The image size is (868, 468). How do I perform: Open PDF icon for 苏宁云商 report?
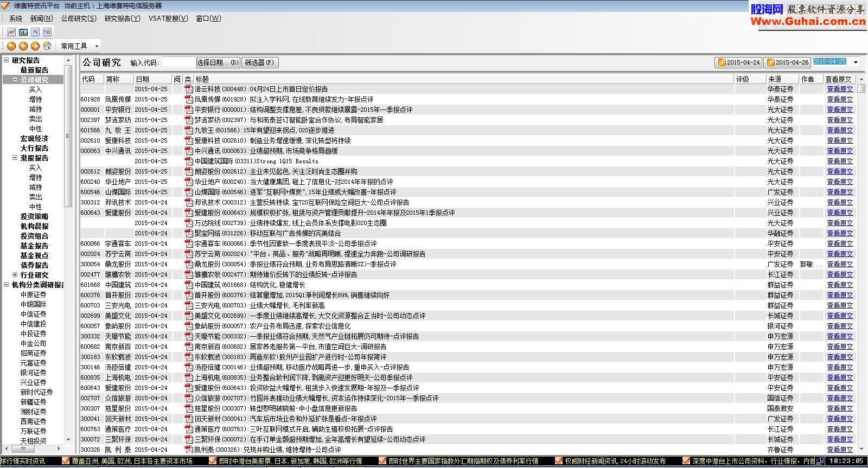[189, 254]
